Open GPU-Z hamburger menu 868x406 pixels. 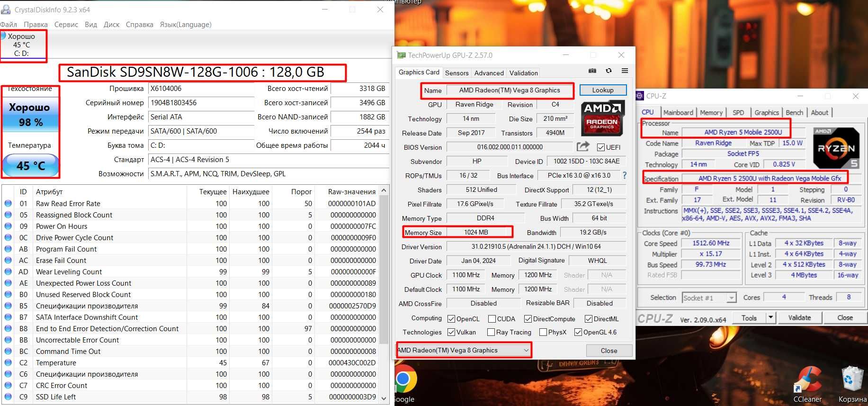coord(625,71)
